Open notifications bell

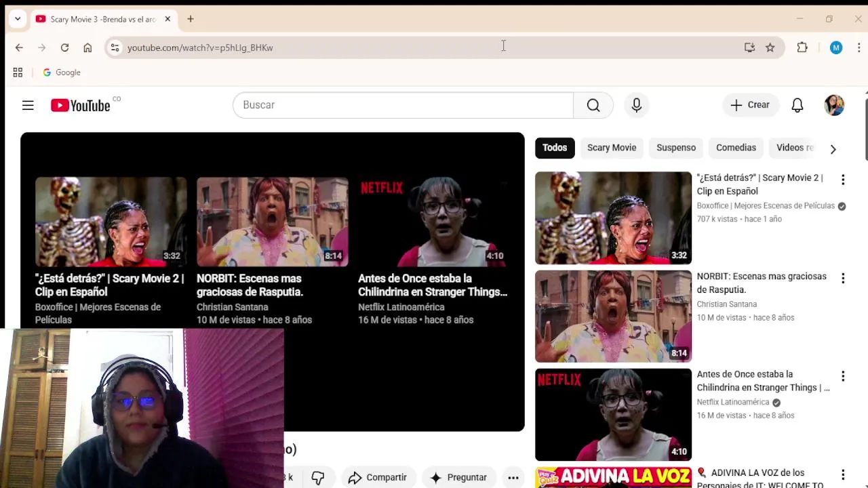click(797, 105)
